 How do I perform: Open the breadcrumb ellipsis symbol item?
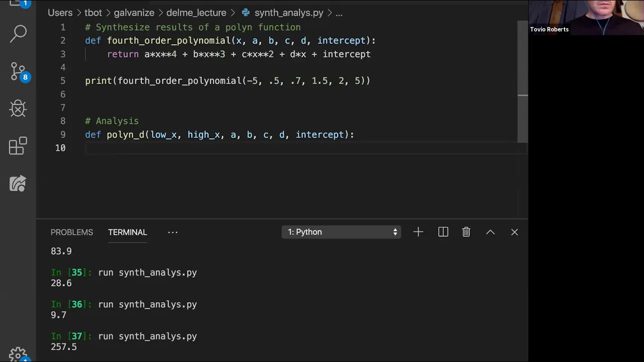coord(339,13)
